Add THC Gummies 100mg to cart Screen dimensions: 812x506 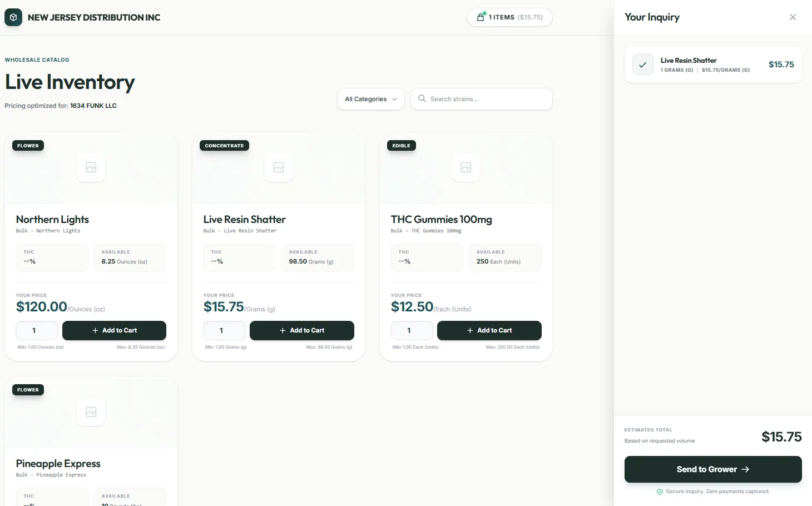coord(489,330)
